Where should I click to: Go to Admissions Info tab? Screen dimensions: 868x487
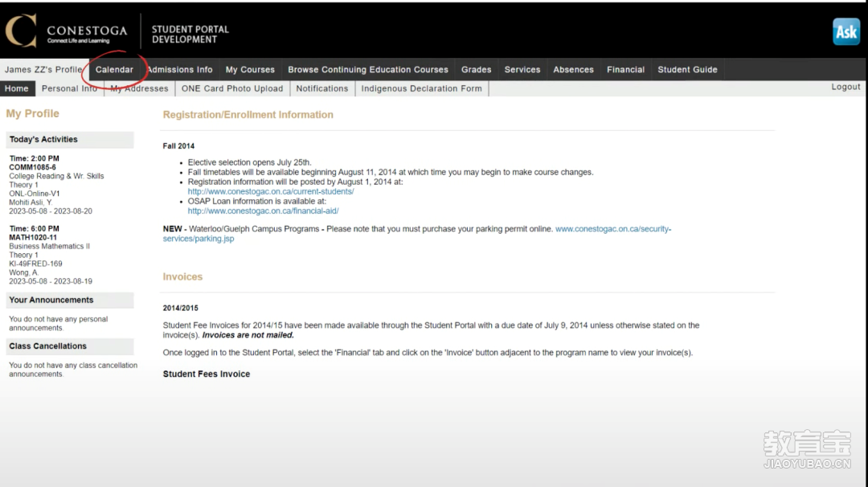(180, 70)
